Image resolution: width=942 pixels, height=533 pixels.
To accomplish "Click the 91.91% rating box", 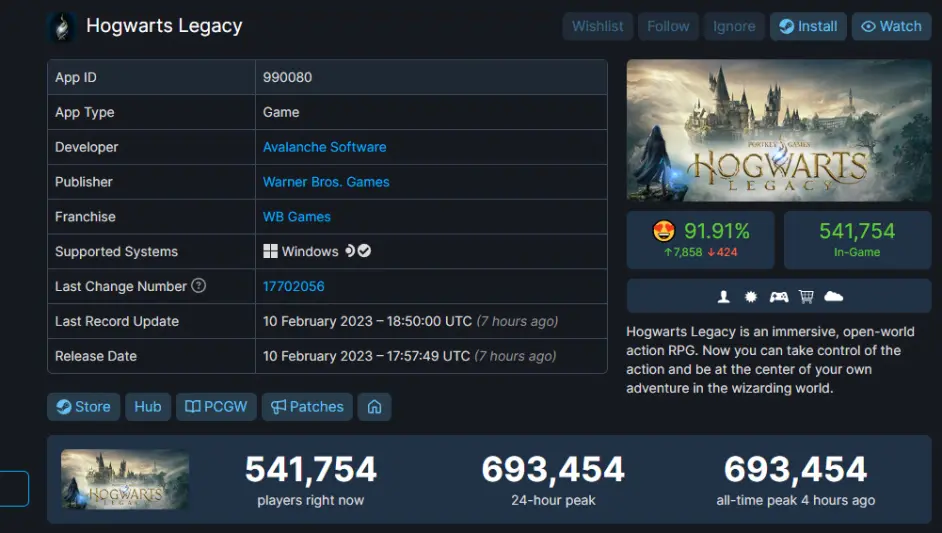I will tap(700, 240).
